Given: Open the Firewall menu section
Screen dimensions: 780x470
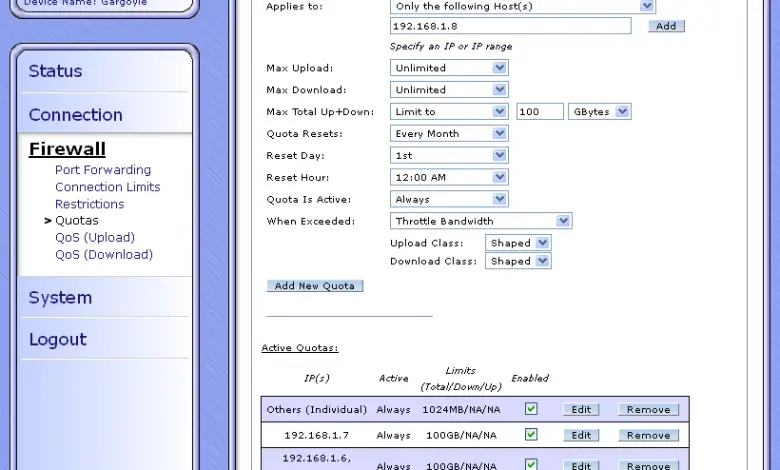Looking at the screenshot, I should point(67,149).
